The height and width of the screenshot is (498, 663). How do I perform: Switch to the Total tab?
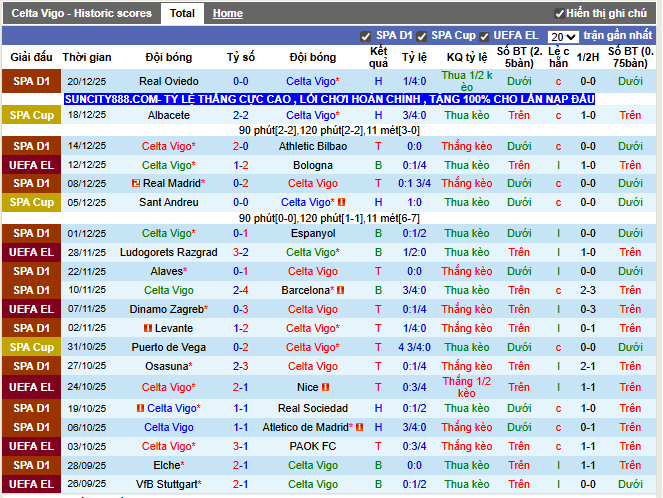tap(182, 14)
